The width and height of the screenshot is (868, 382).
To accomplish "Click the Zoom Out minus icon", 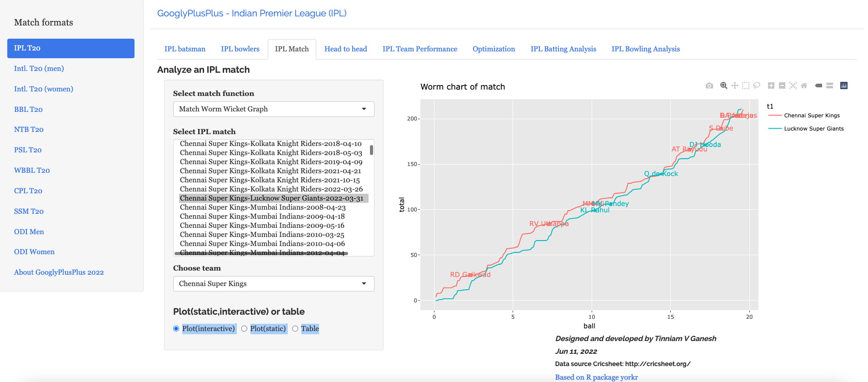I will [782, 85].
